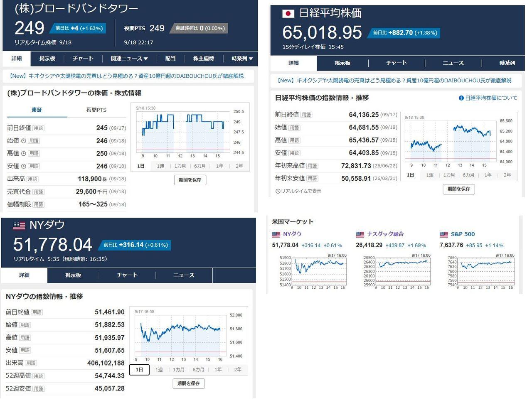Click 期間を保存 under the 日経平均株価 chart
The height and width of the screenshot is (410, 532).
click(x=459, y=189)
